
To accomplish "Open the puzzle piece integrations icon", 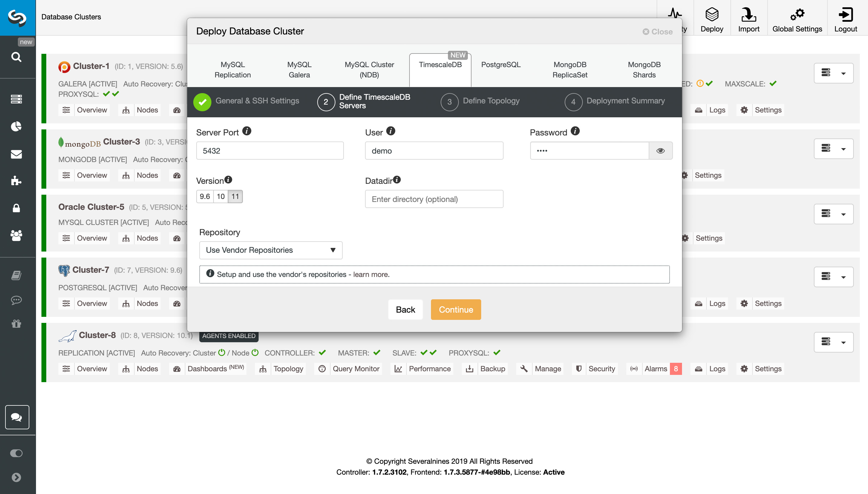I will pyautogui.click(x=16, y=180).
